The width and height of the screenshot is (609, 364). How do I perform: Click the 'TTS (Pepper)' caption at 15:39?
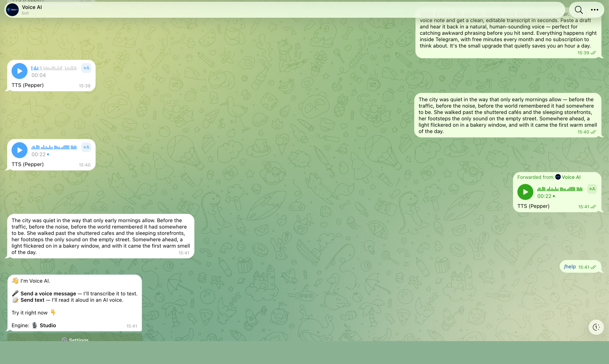[x=28, y=85]
